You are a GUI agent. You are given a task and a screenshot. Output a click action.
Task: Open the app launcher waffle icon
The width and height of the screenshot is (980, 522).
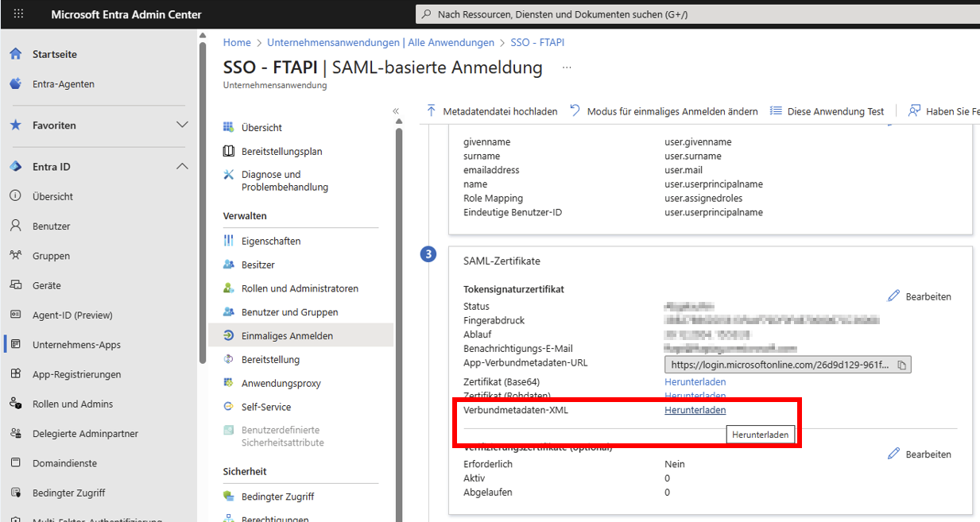19,14
